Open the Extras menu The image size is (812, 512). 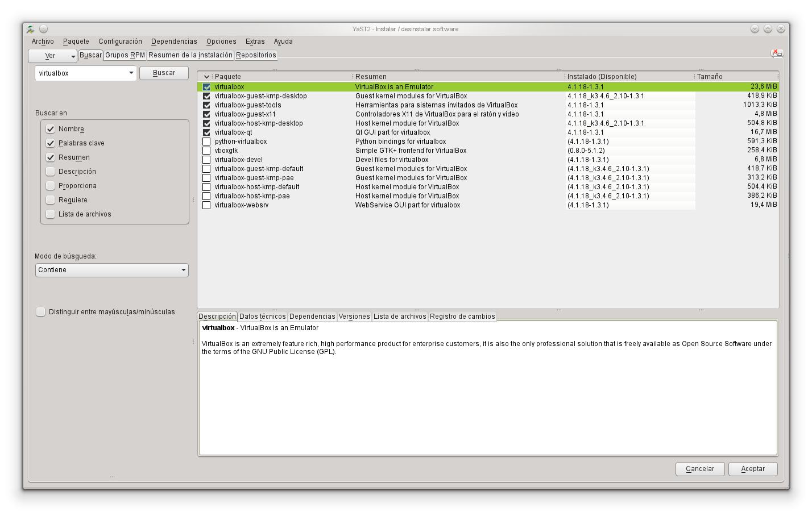coord(255,41)
